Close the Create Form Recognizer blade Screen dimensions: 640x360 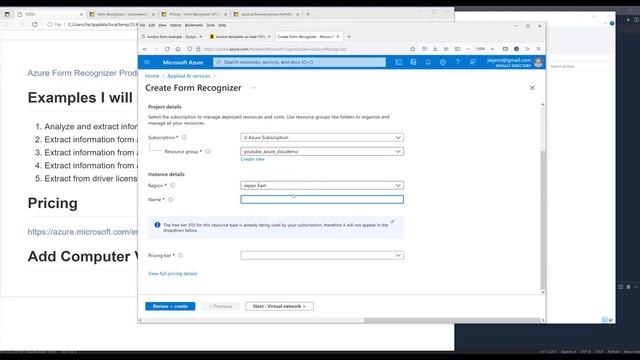pos(532,88)
